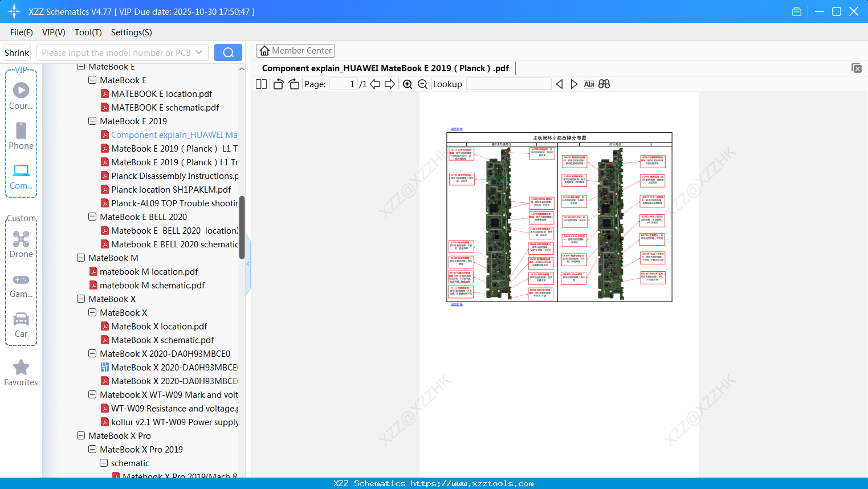Collapse the MateBook E BELL 2020 folder
The image size is (868, 489).
point(92,217)
